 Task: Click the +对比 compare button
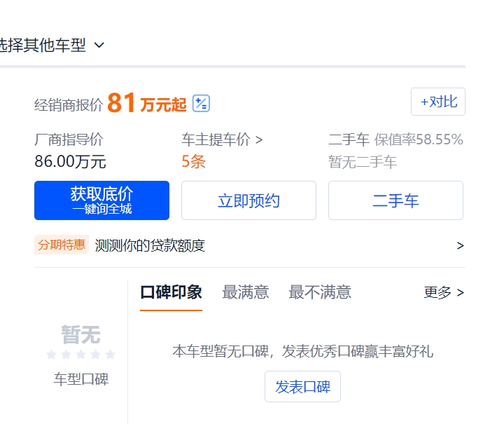coord(438,102)
